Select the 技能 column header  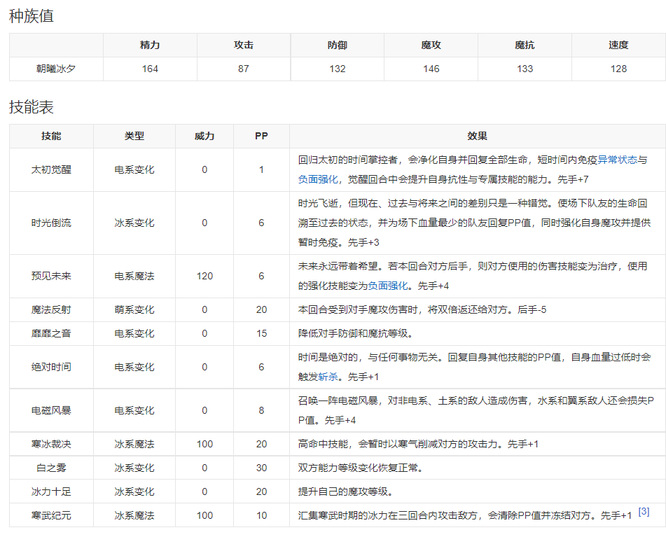click(x=51, y=136)
